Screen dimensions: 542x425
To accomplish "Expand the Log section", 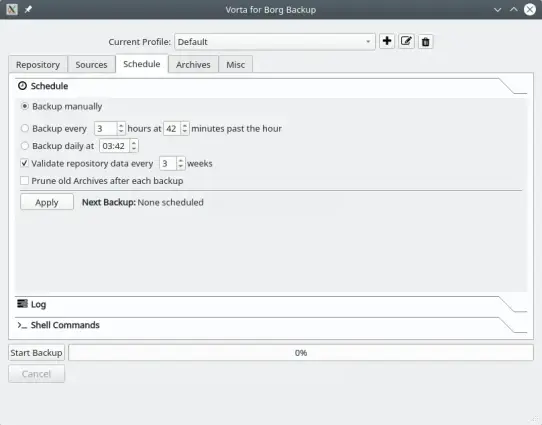I will click(271, 304).
